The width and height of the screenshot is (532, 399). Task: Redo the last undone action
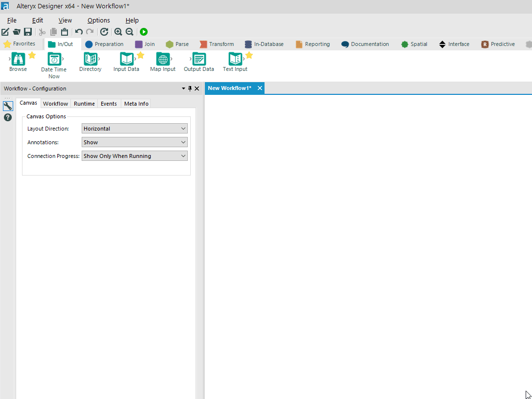pyautogui.click(x=90, y=32)
